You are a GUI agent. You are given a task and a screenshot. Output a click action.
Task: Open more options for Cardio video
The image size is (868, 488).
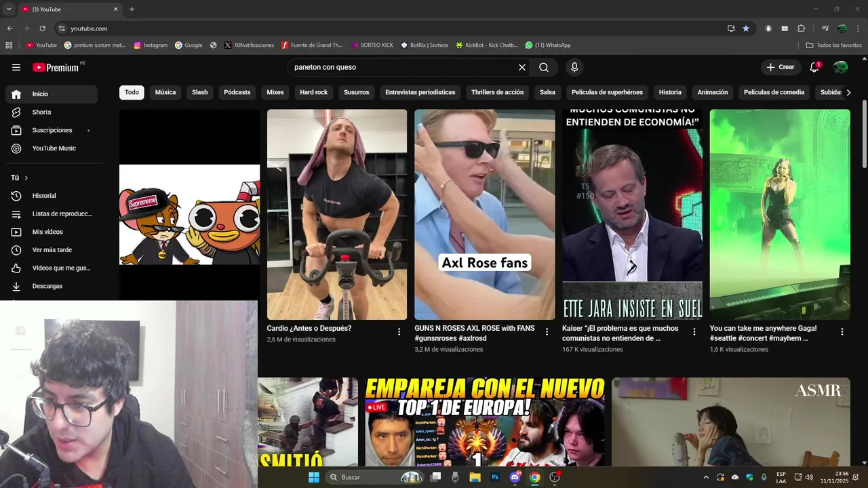(399, 331)
